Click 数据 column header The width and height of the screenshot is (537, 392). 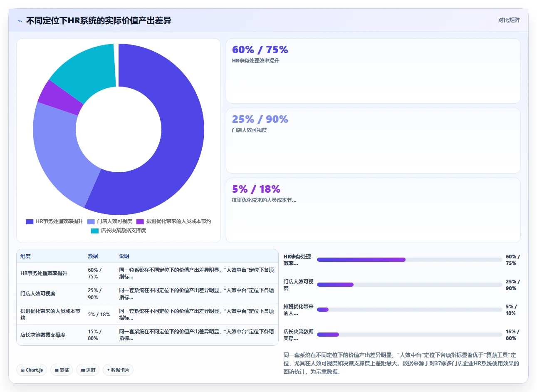pyautogui.click(x=93, y=256)
